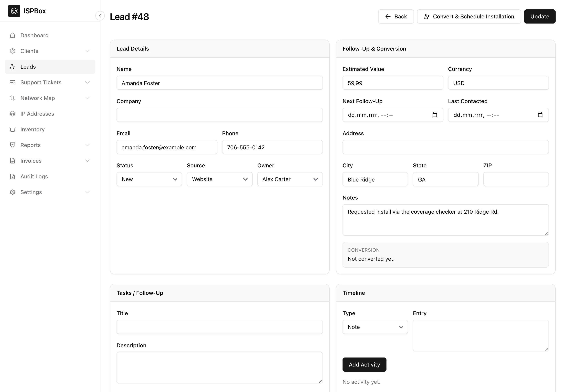Screen dimensions: 565x392
Task: Collapse the sidebar with the chevron button
Action: [x=100, y=16]
